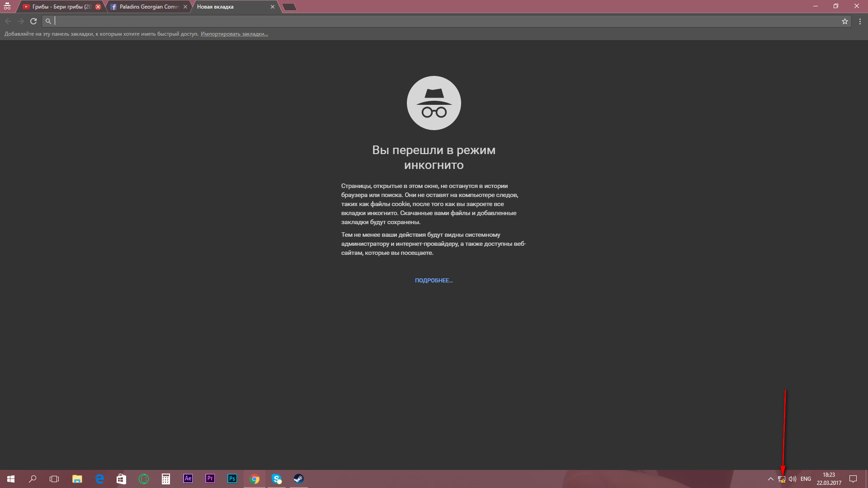Reload the page with refresh icon
Screen dimensions: 868x488
pyautogui.click(x=33, y=21)
